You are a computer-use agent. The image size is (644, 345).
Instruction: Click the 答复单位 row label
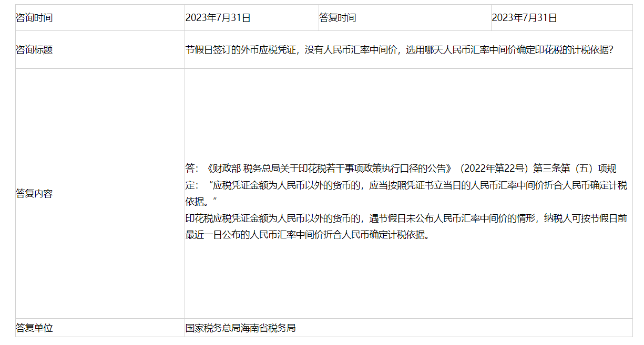tap(35, 328)
